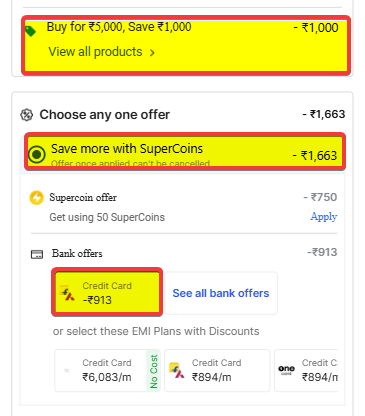Open View all products link
The height and width of the screenshot is (416, 365).
95,52
